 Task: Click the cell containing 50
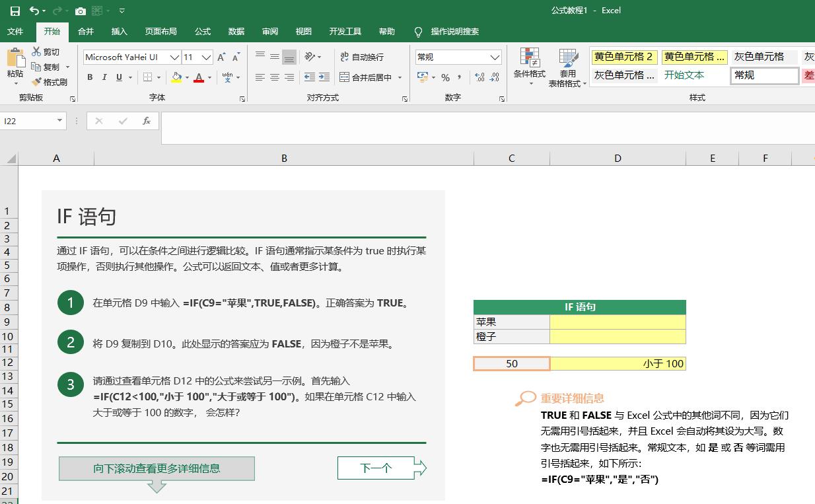[x=511, y=363]
